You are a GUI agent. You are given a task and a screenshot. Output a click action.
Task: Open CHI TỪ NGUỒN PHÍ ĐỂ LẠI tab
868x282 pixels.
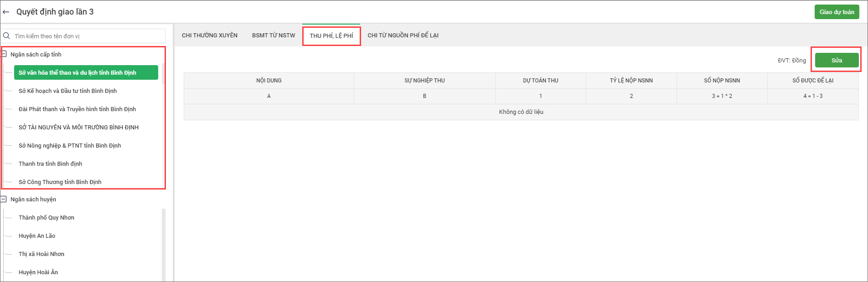point(403,36)
